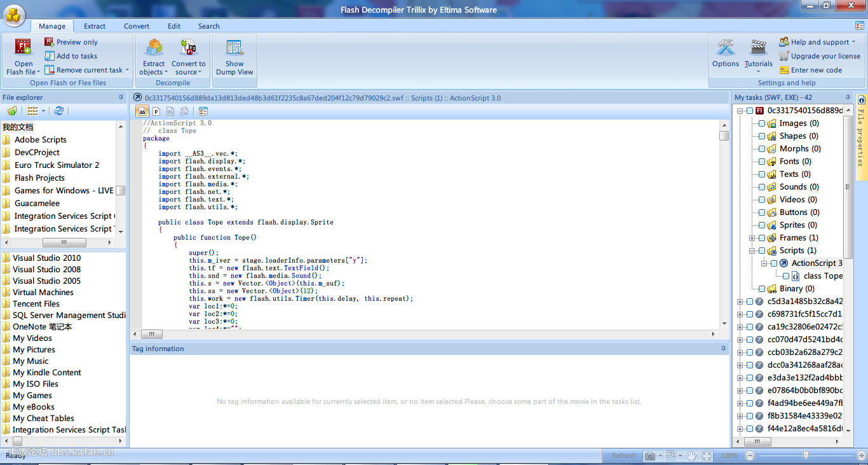Click the hand pan tool in status bar
This screenshot has height=465, width=868.
pyautogui.click(x=691, y=455)
